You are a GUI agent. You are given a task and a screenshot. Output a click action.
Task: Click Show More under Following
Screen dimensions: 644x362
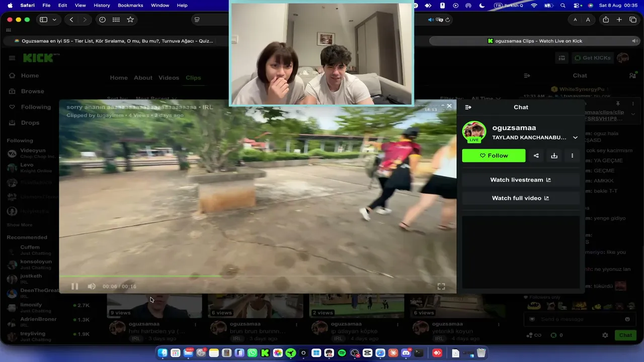(x=20, y=225)
